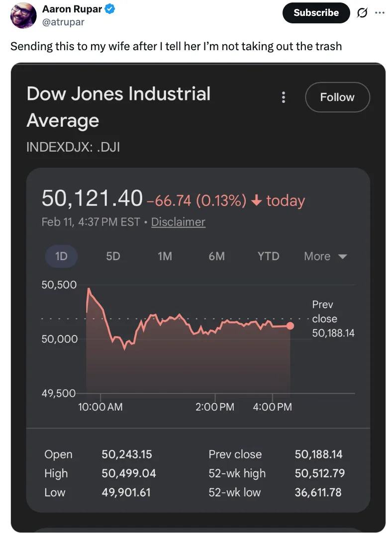
Task: Open the tweet's three-dot more menu
Action: (x=380, y=13)
